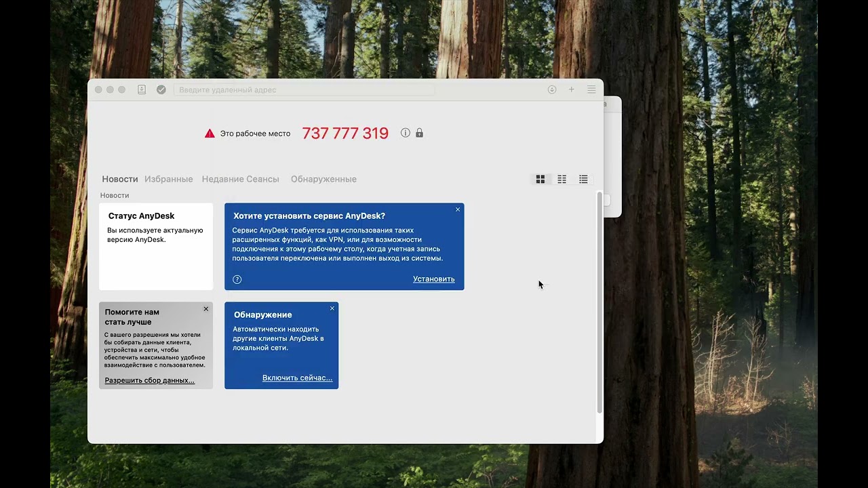The height and width of the screenshot is (488, 868).
Task: Open the address book icon in toolbar
Action: [x=142, y=89]
